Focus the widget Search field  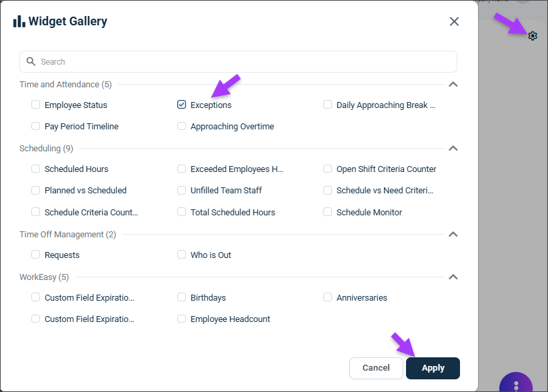[x=238, y=61]
